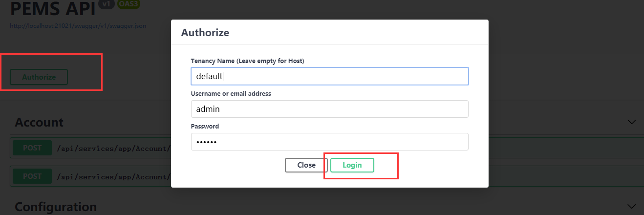Open the swagger.json link

pyautogui.click(x=78, y=25)
